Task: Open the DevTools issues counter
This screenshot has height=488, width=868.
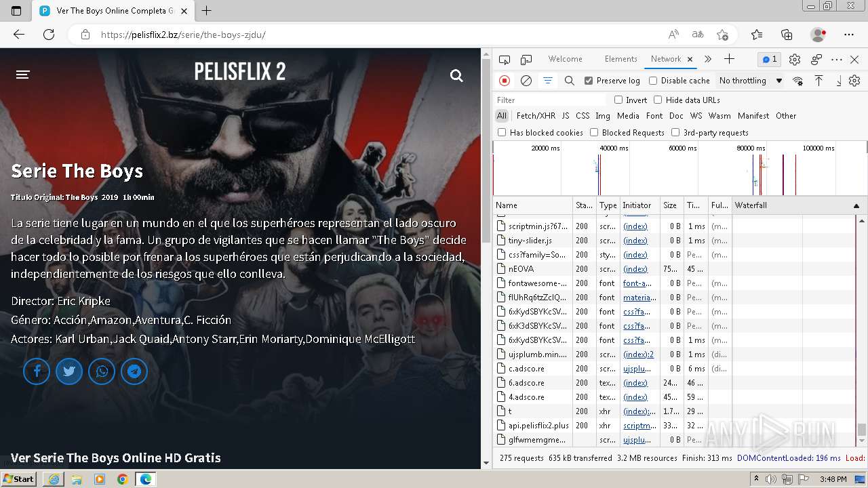Action: pos(770,60)
